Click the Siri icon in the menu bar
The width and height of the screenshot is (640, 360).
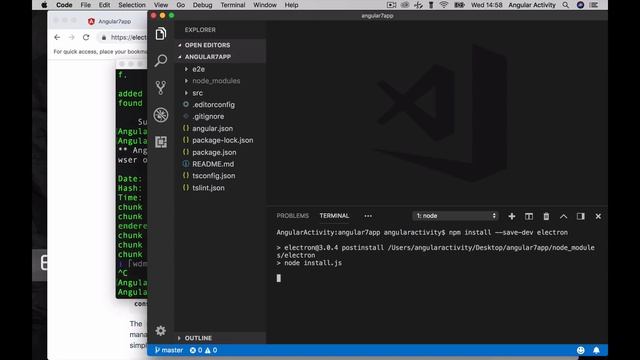coord(580,5)
